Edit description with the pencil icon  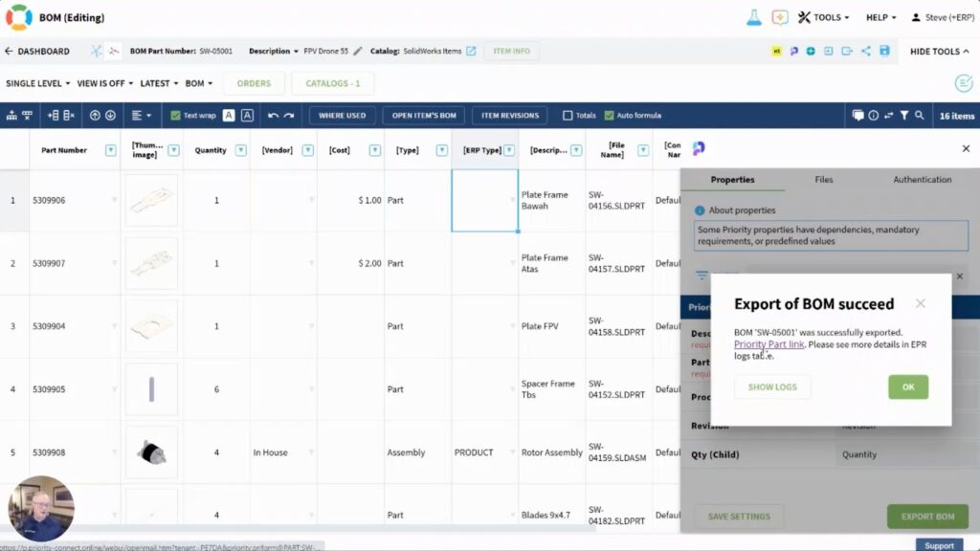pos(358,51)
